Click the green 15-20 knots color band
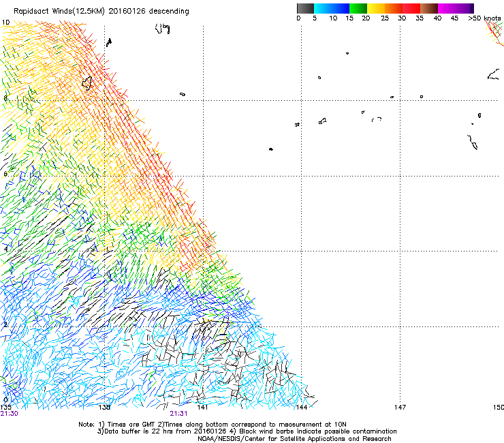504x443 pixels. 358,8
